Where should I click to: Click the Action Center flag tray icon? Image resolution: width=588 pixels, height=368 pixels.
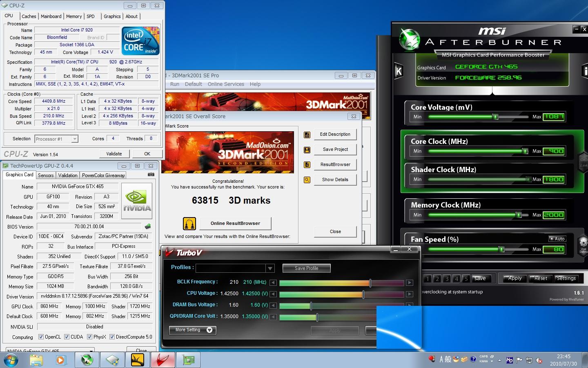point(519,360)
